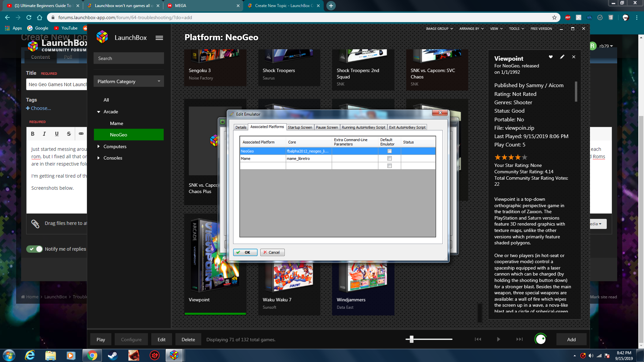Open the Arrange By menu
Screen dimensions: 644x362
click(x=471, y=29)
